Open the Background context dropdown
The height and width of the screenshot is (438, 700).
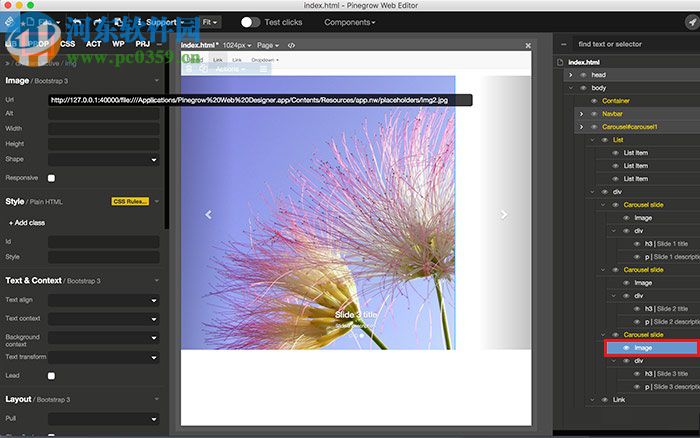tap(104, 338)
